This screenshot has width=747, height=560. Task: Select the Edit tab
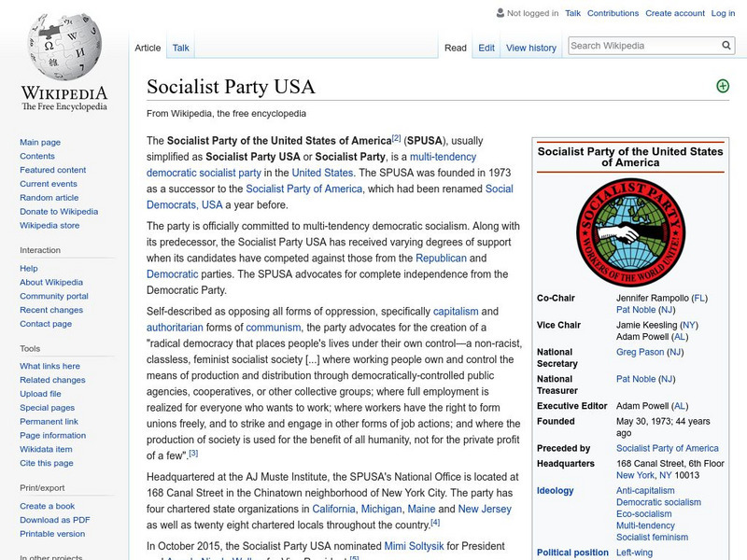click(486, 48)
